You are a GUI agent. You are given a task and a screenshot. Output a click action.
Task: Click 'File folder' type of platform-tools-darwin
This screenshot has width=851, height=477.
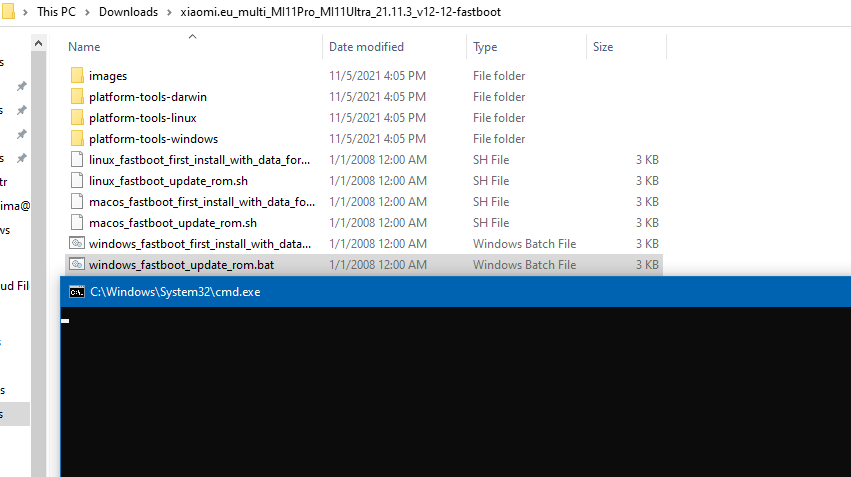pyautogui.click(x=499, y=97)
